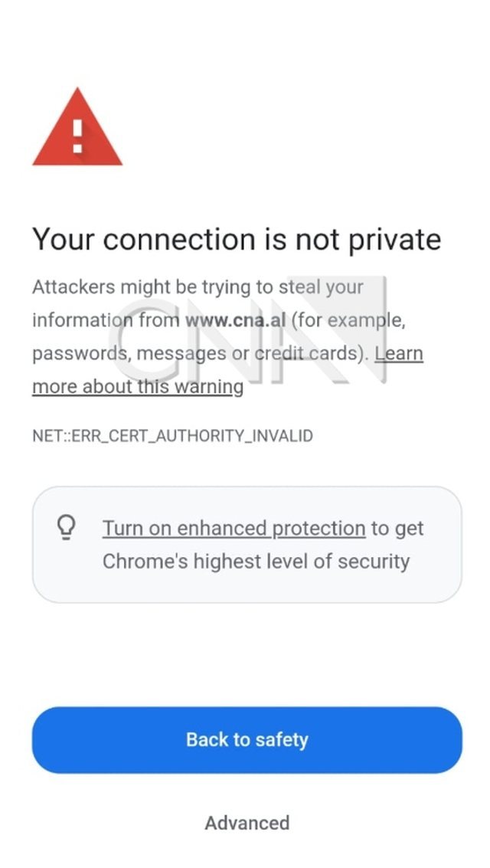This screenshot has height=868, width=490.
Task: Click the words "to get" in the tip card
Action: [397, 528]
